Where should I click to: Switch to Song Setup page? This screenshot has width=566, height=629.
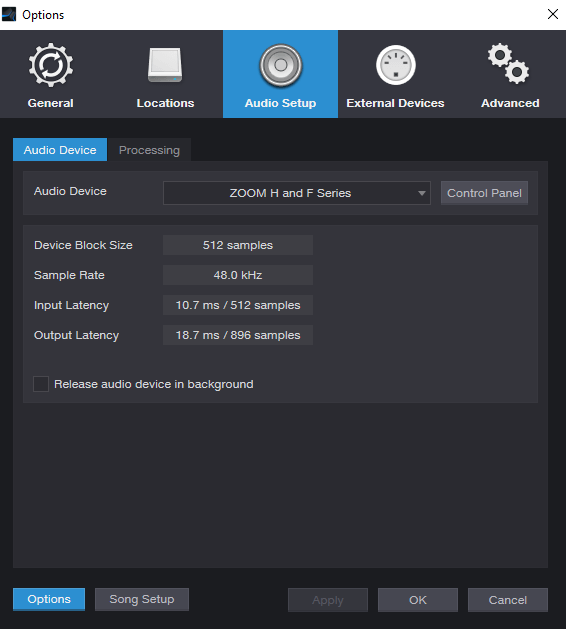142,599
